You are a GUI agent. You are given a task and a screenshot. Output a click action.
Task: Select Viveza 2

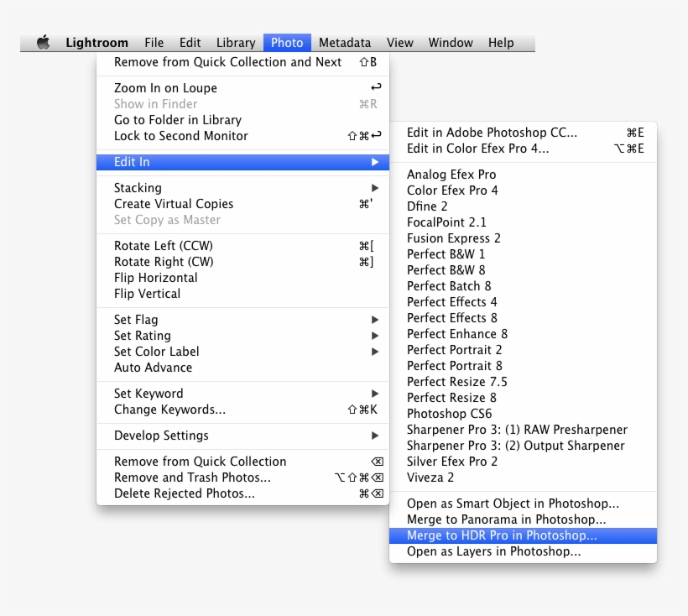(523, 478)
